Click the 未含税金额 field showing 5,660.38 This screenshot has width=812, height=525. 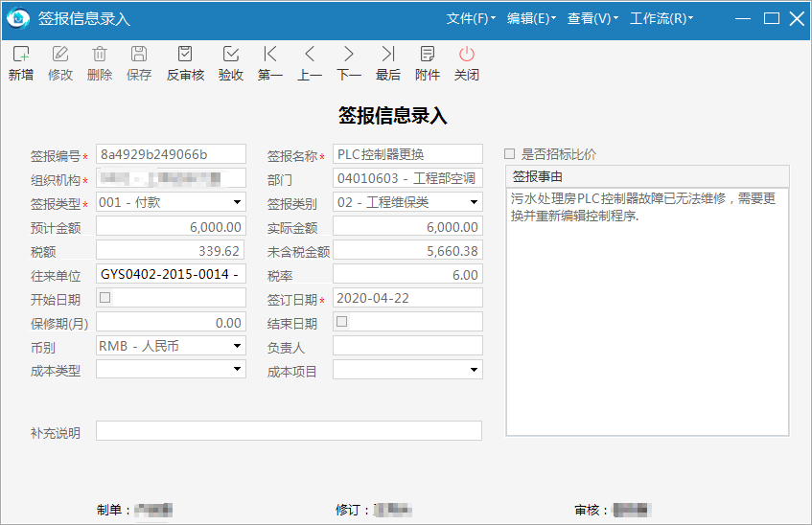(407, 251)
